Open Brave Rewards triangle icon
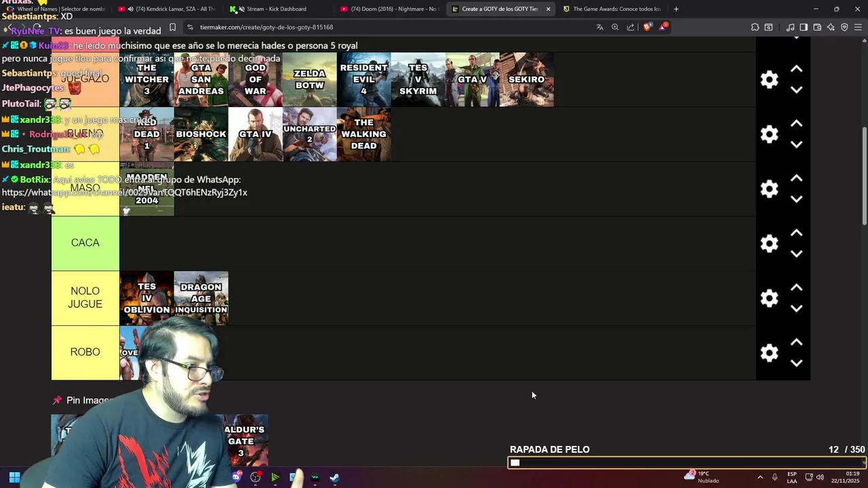This screenshot has height=488, width=868. (x=663, y=27)
